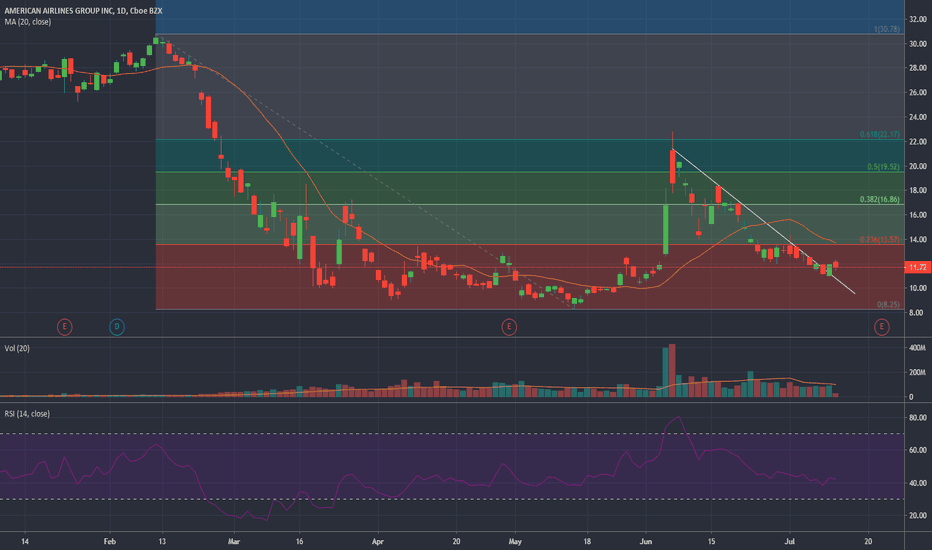This screenshot has height=550, width=932.
Task: Click the tallest volume bar in June
Action: tap(672, 370)
